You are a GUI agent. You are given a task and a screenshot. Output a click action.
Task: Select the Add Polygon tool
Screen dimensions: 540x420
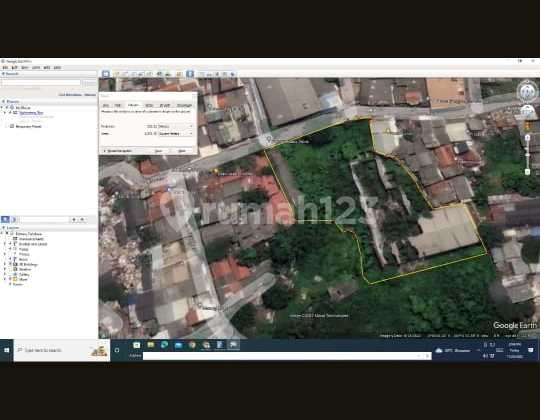tap(125, 74)
